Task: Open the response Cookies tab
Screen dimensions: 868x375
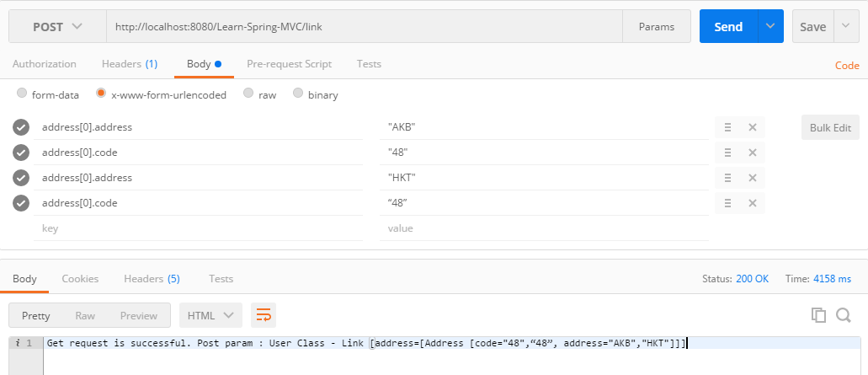Action: pos(80,278)
